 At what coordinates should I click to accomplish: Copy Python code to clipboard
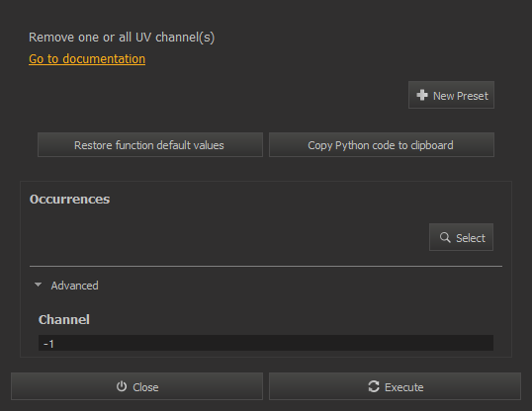click(382, 145)
